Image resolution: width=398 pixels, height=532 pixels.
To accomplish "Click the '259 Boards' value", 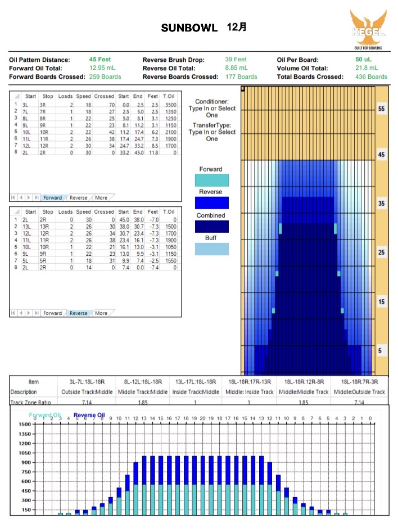I will click(105, 76).
